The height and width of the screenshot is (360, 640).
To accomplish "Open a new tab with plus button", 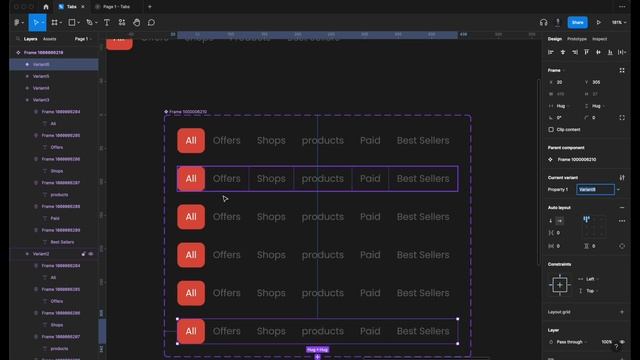I will click(x=149, y=7).
